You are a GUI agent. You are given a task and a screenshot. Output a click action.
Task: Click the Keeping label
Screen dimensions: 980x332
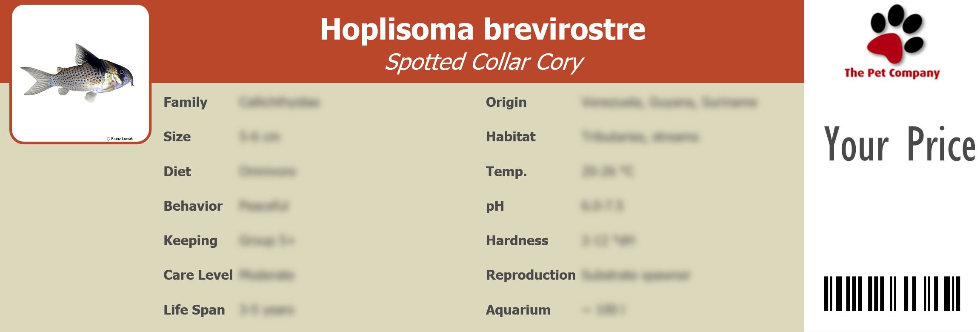(190, 240)
